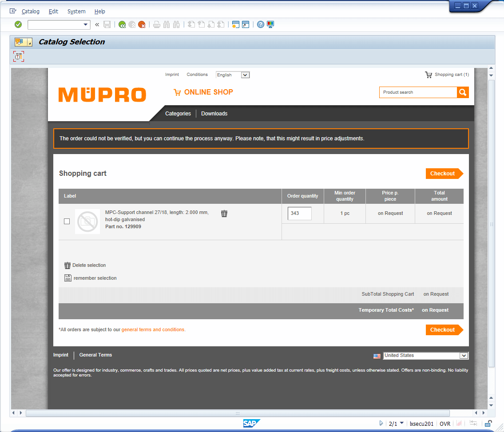Click the Last Page toolbar icon
The width and height of the screenshot is (504, 432).
[x=221, y=24]
